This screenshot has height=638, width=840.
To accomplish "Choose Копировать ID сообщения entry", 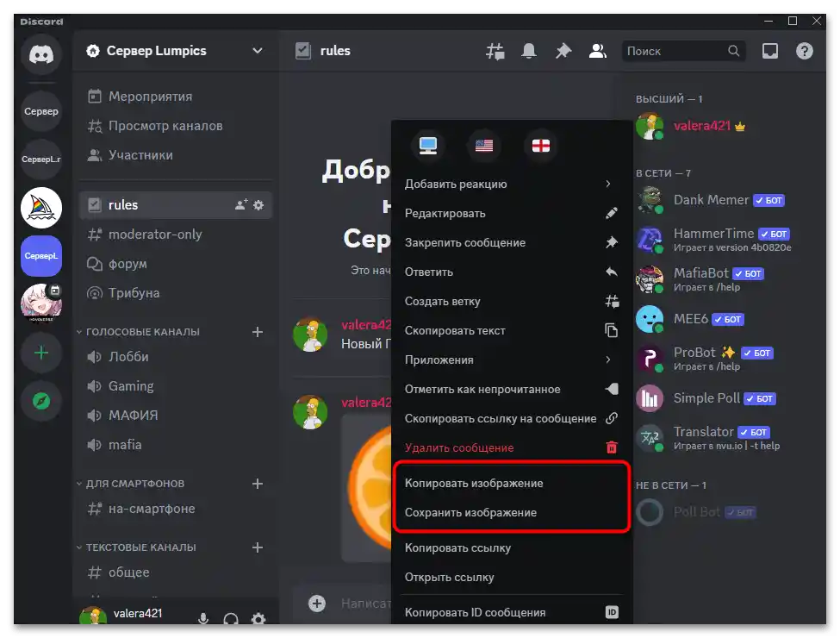I will [x=512, y=612].
